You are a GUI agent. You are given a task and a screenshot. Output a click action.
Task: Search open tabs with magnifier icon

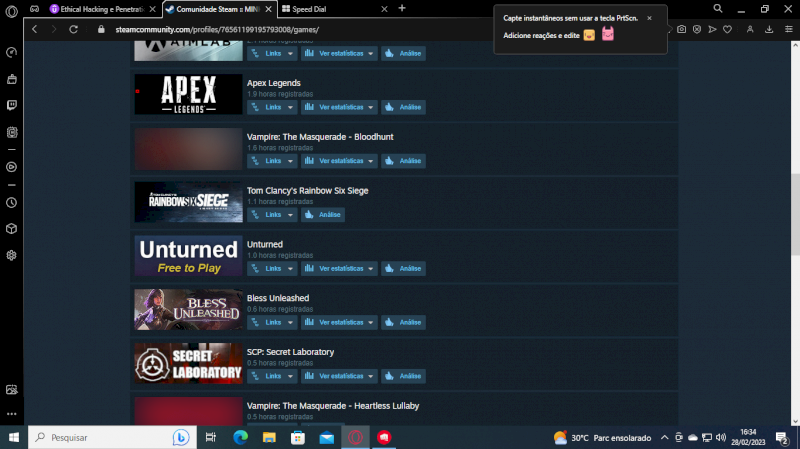coord(718,9)
